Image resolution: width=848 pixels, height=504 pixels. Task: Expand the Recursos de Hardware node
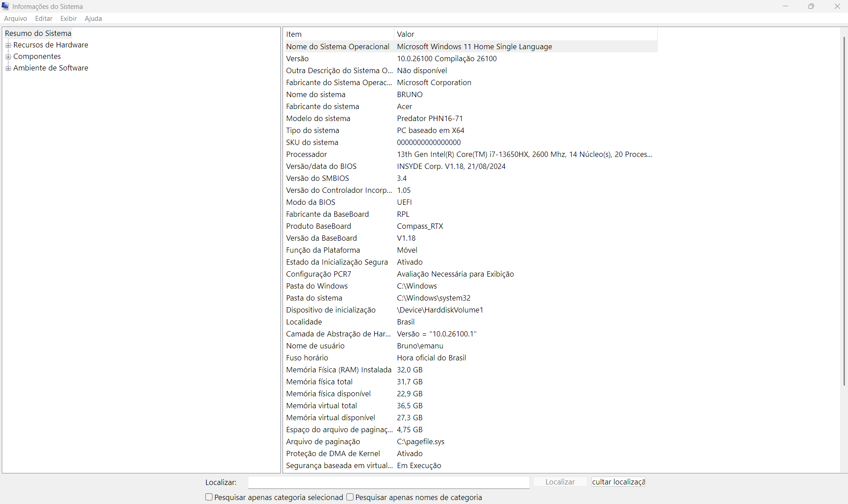tap(8, 45)
